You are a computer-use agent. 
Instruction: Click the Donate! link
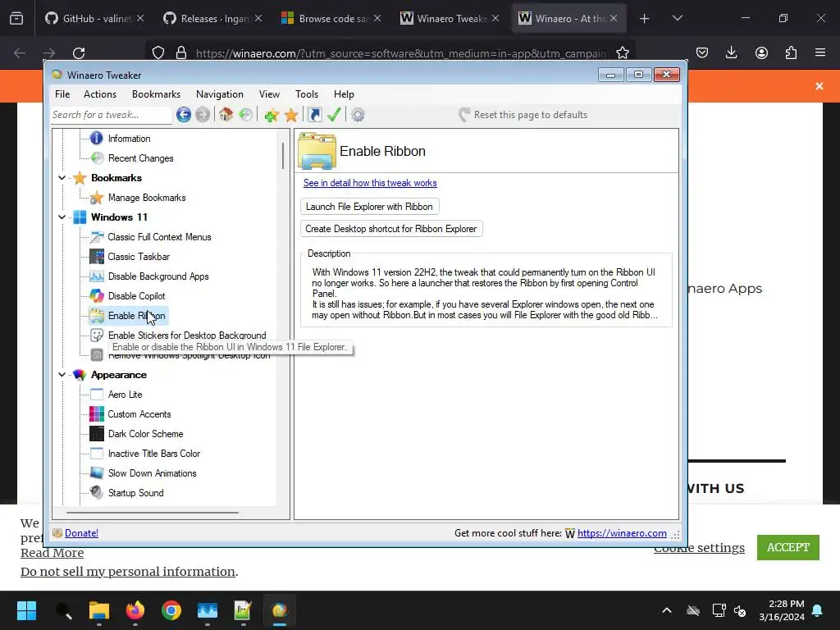pos(81,533)
